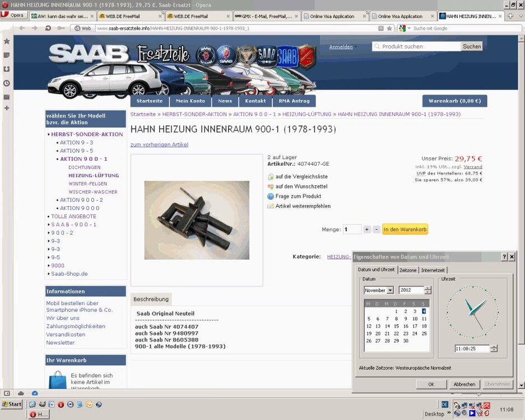This screenshot has width=525, height=420.
Task: Open the Windows panel in Opera sidebar
Action: tap(6, 97)
